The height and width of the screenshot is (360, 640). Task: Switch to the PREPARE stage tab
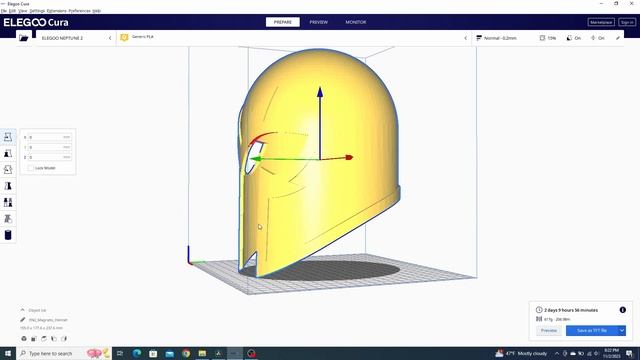pyautogui.click(x=282, y=22)
